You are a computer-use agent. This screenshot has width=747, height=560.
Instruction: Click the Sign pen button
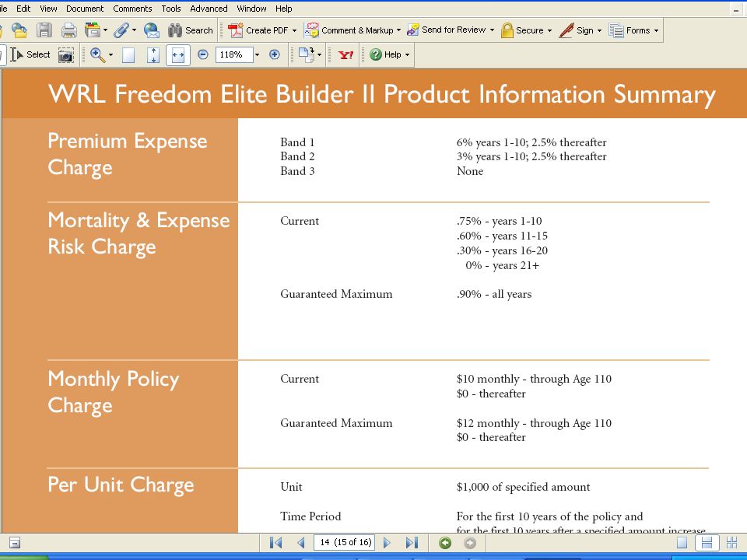click(576, 30)
